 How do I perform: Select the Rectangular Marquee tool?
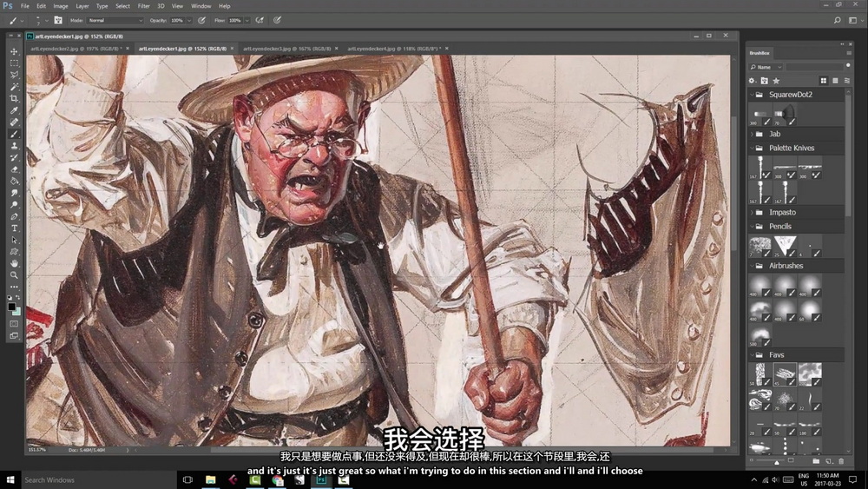14,63
